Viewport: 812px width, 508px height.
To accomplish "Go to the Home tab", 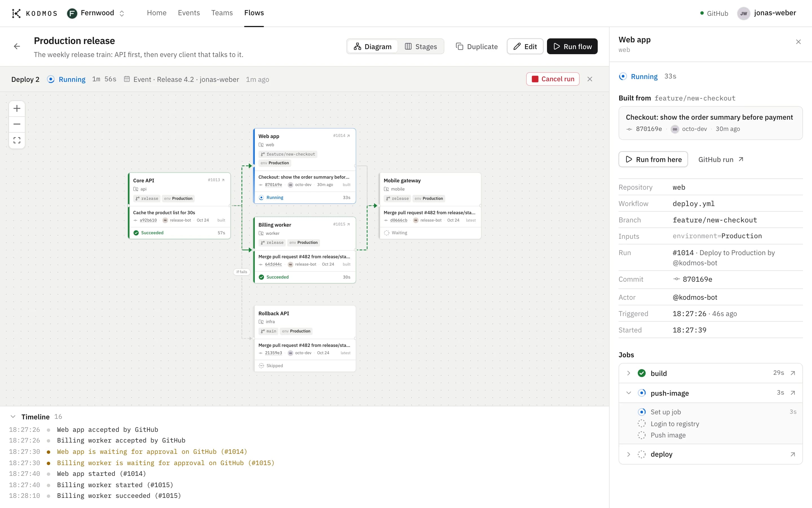I will click(157, 13).
